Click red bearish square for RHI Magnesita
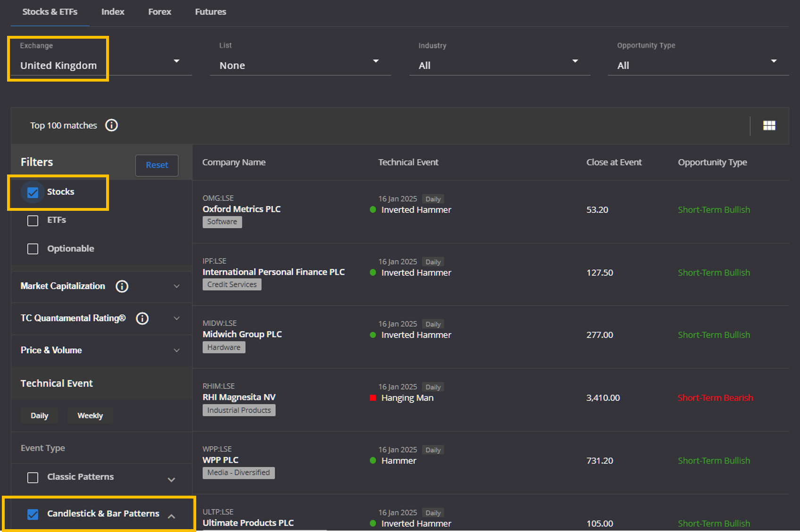The image size is (800, 532). (x=373, y=398)
